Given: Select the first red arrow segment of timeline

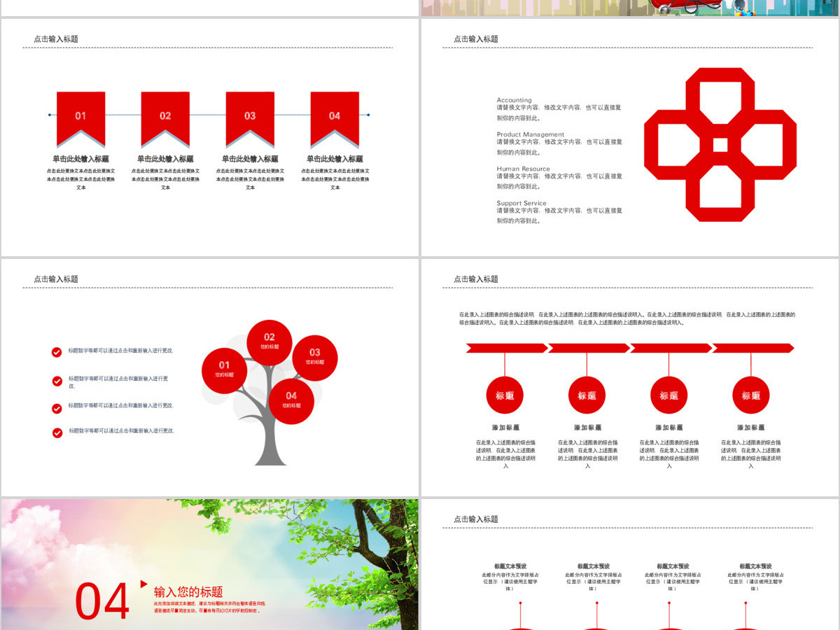Looking at the screenshot, I should tap(507, 348).
